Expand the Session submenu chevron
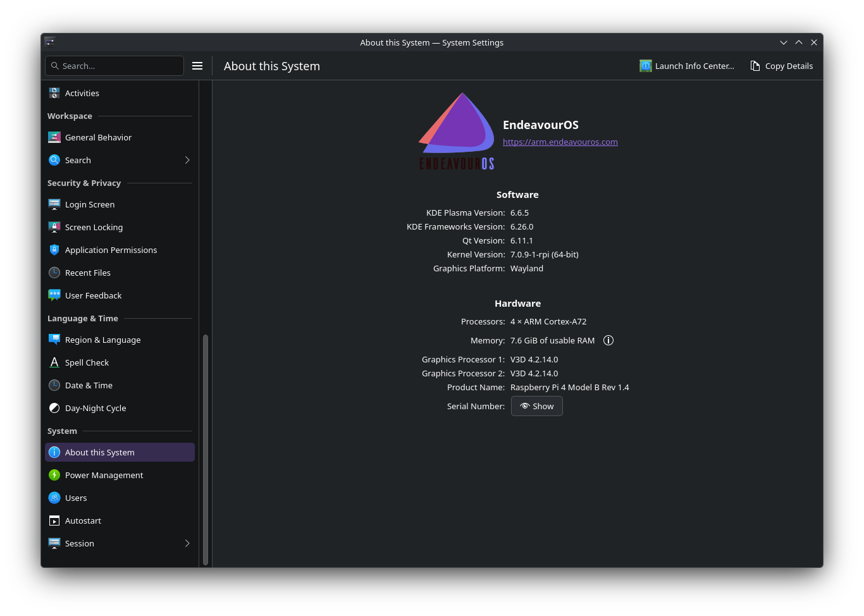 (187, 543)
